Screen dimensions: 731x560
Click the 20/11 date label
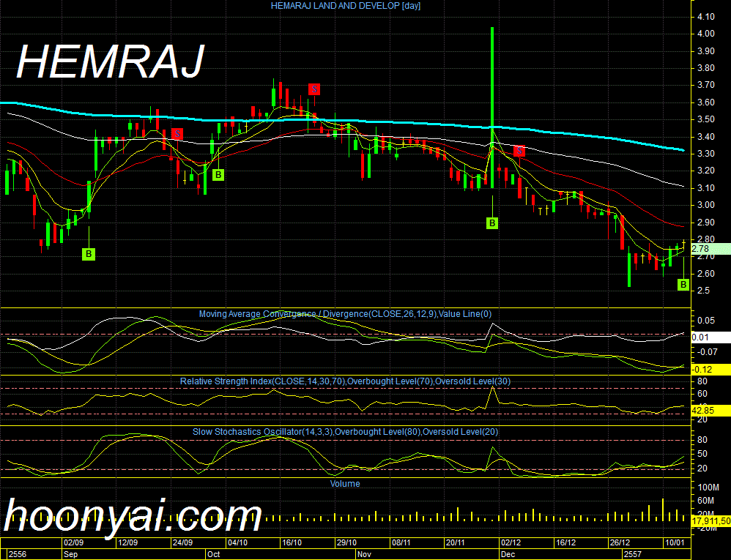point(456,542)
